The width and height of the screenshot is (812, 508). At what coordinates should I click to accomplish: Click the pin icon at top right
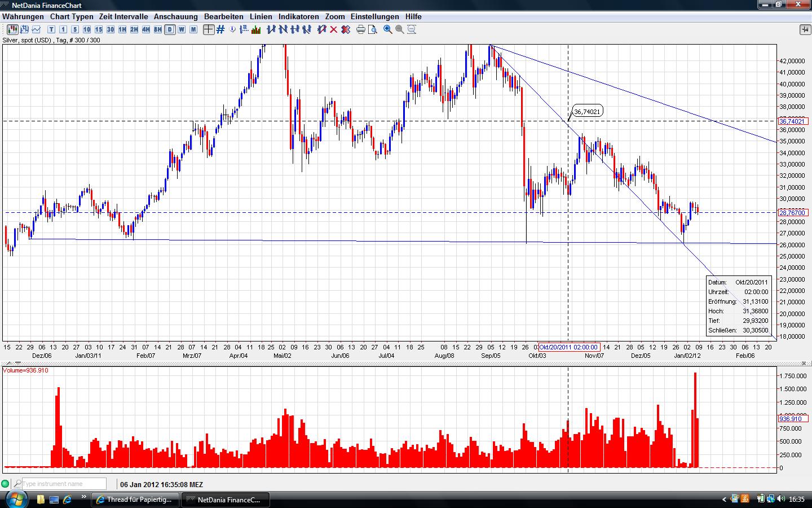(805, 29)
